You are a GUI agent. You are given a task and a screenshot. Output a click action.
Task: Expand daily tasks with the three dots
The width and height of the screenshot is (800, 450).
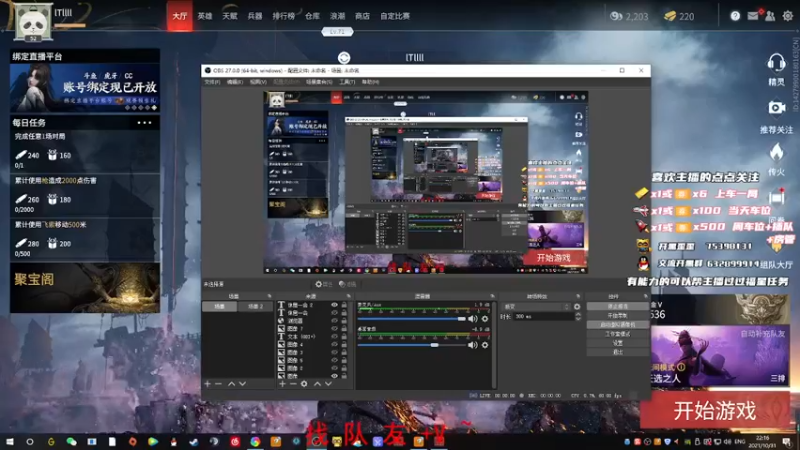[144, 123]
